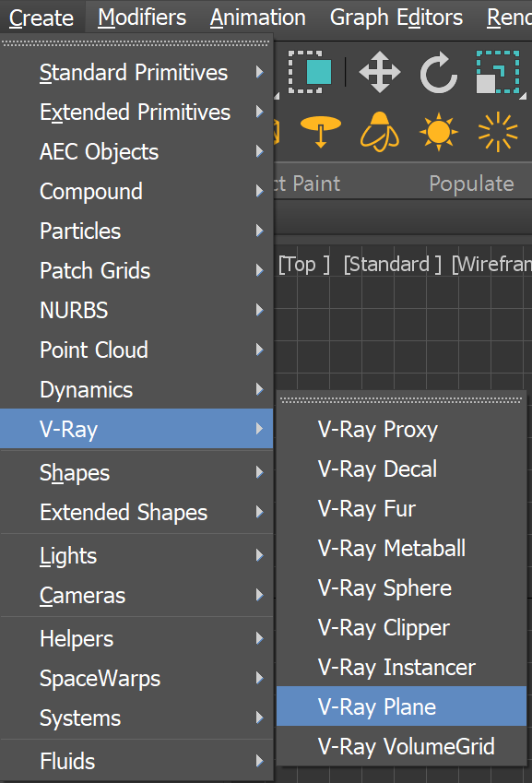Select the Select and Rotate tool
The image size is (532, 783).
[x=438, y=73]
